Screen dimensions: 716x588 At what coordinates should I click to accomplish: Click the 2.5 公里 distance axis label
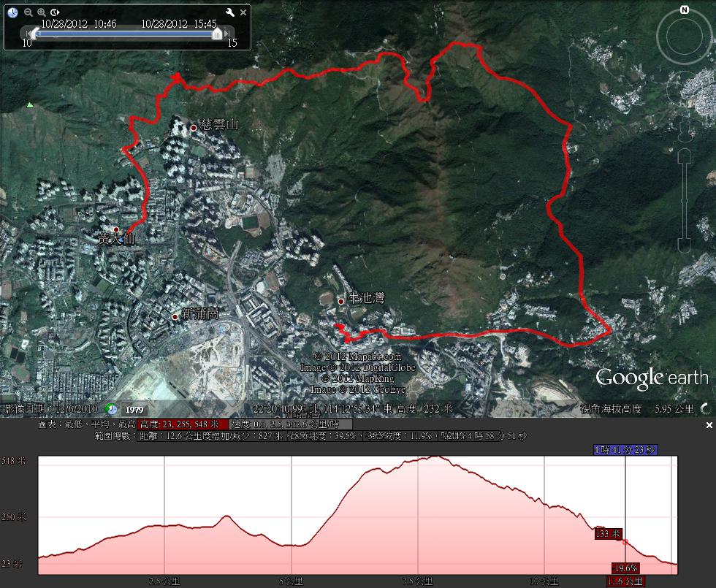coord(164,581)
